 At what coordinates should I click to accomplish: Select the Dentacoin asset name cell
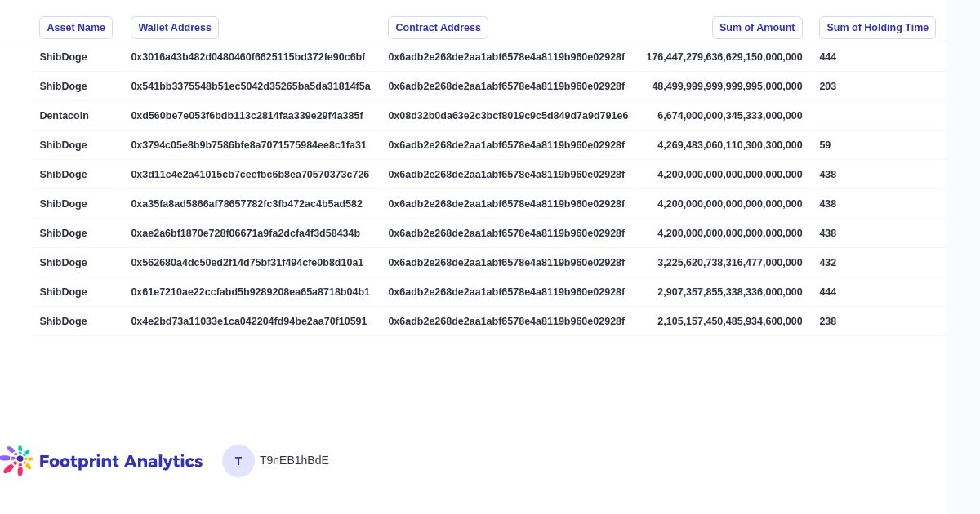click(65, 116)
